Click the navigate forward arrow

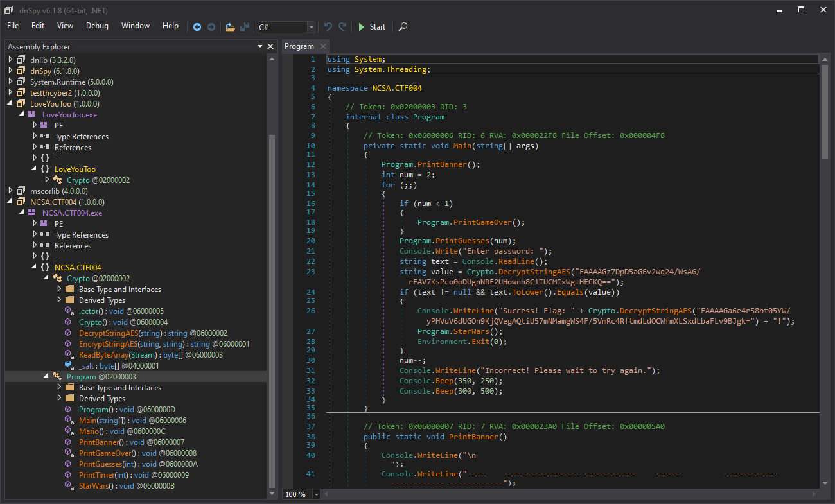coord(211,27)
